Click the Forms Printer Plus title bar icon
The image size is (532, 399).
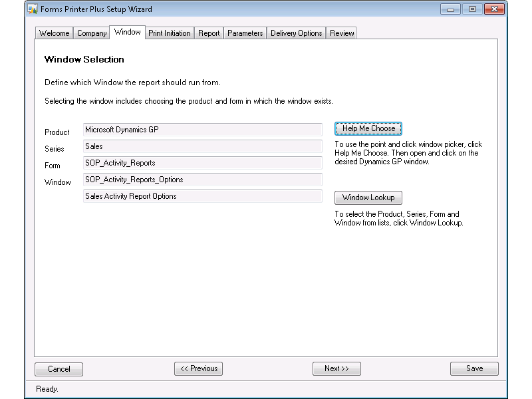click(x=32, y=9)
